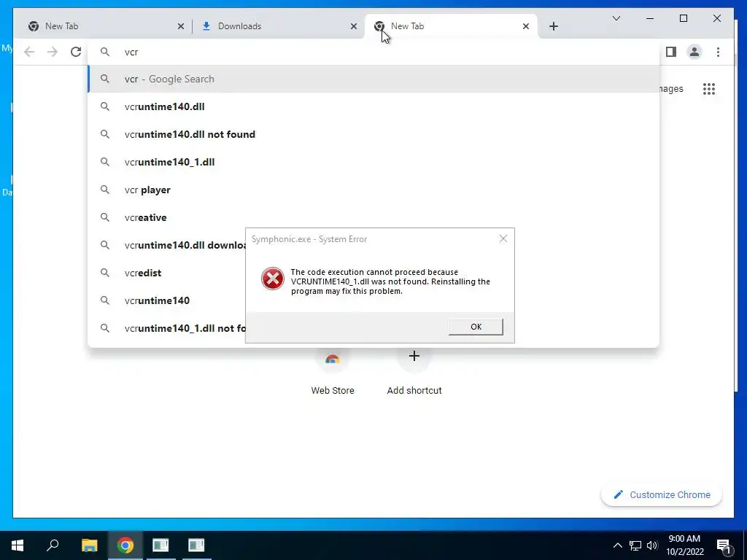Click OK in the System Error dialog
747x560 pixels.
coord(476,327)
